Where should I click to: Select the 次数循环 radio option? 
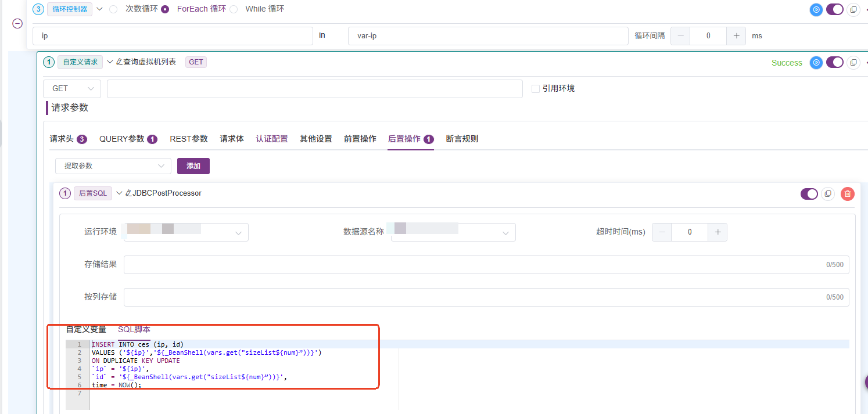click(x=113, y=9)
